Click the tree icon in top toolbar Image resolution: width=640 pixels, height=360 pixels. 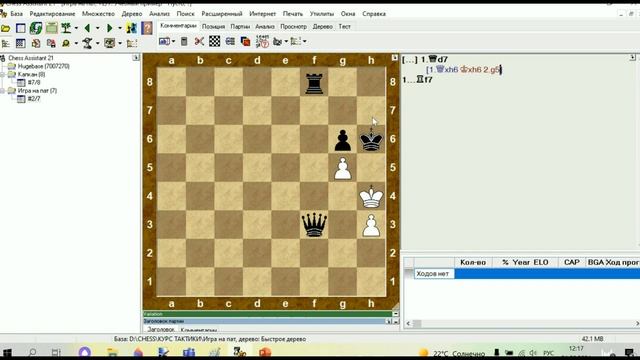[66, 28]
